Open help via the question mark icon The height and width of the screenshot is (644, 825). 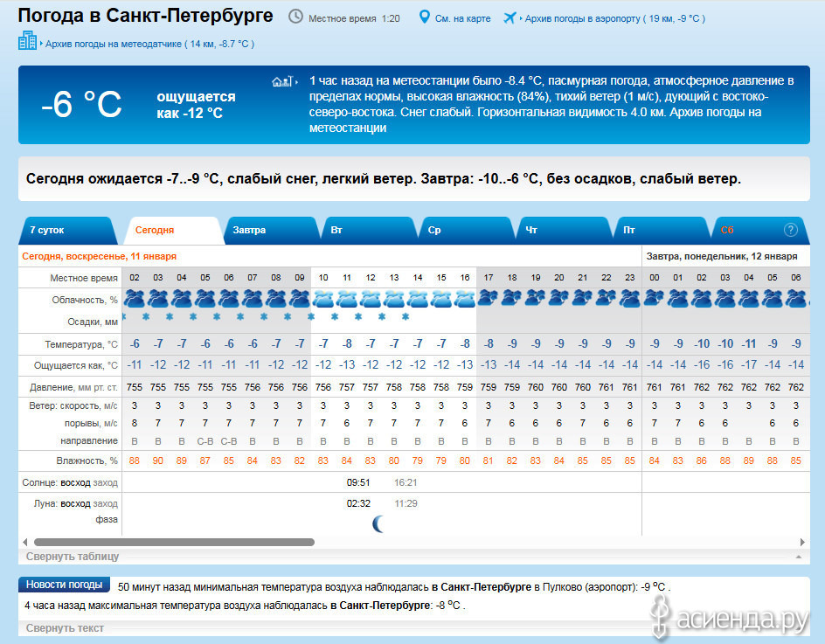[x=791, y=230]
